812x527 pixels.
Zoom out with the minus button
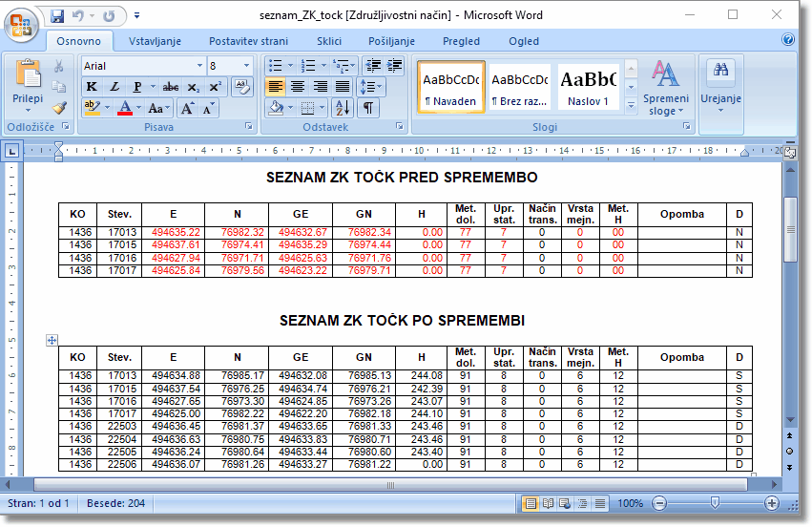tap(659, 503)
